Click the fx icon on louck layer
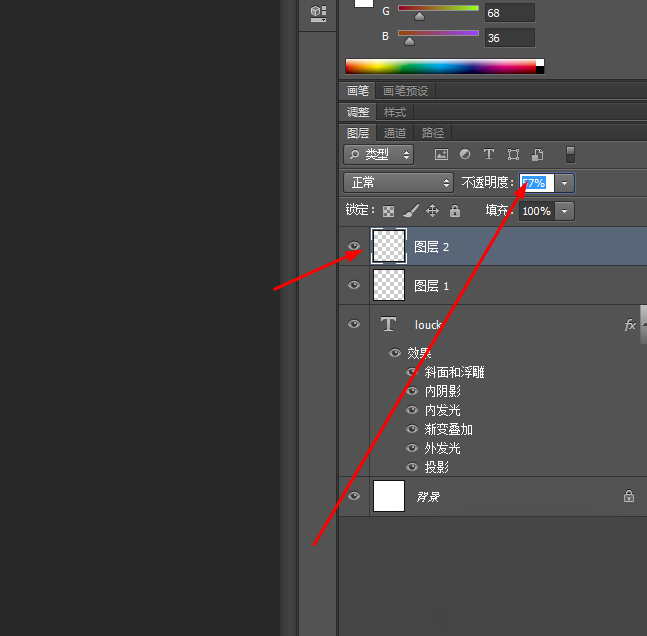647x636 pixels. [x=630, y=325]
